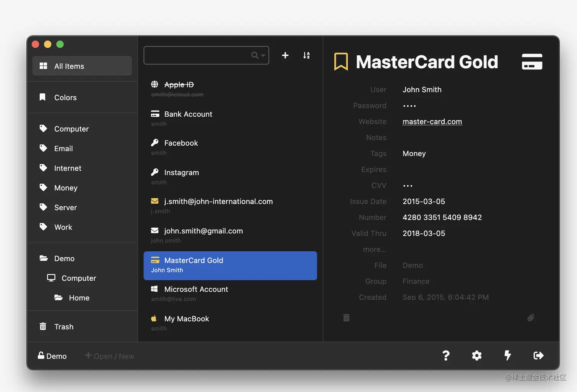Open the sort order A-Z icon

306,55
